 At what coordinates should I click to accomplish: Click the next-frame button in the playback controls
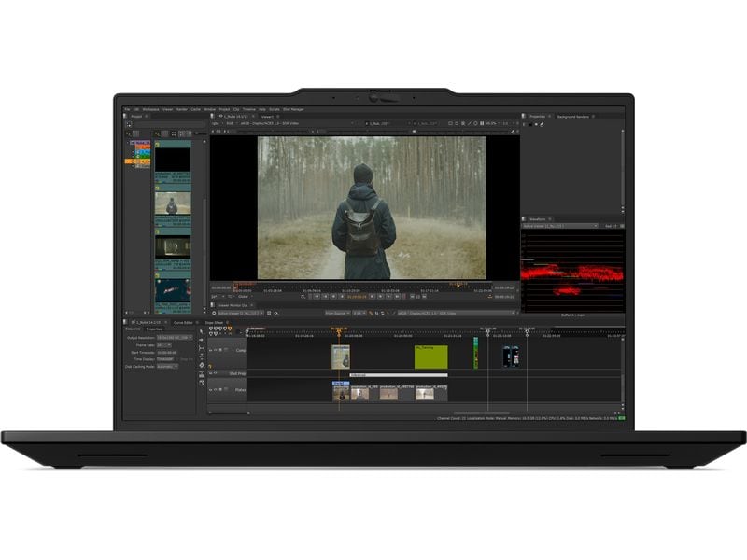tap(380, 297)
